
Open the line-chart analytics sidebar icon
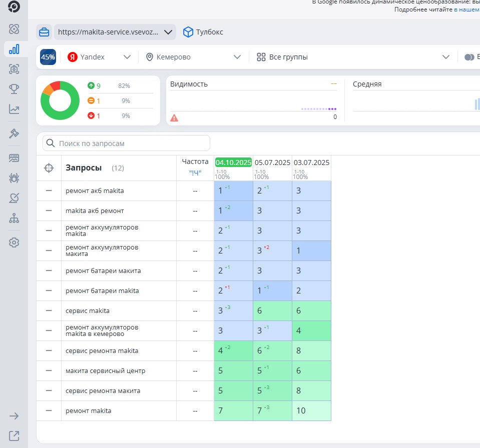pos(14,109)
